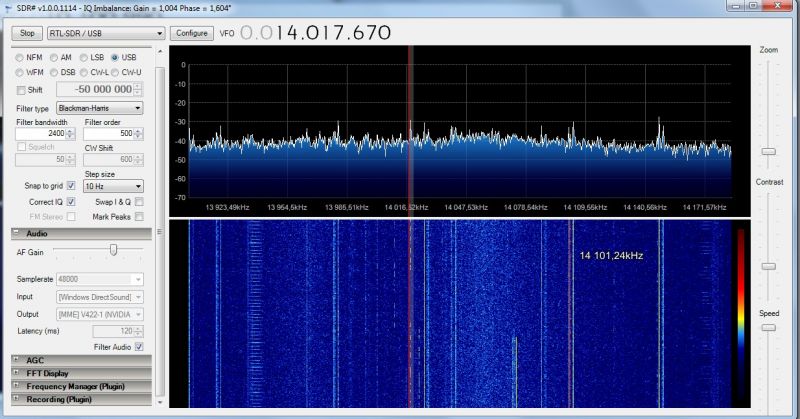Select the CW-L demodulation mode

[x=83, y=72]
